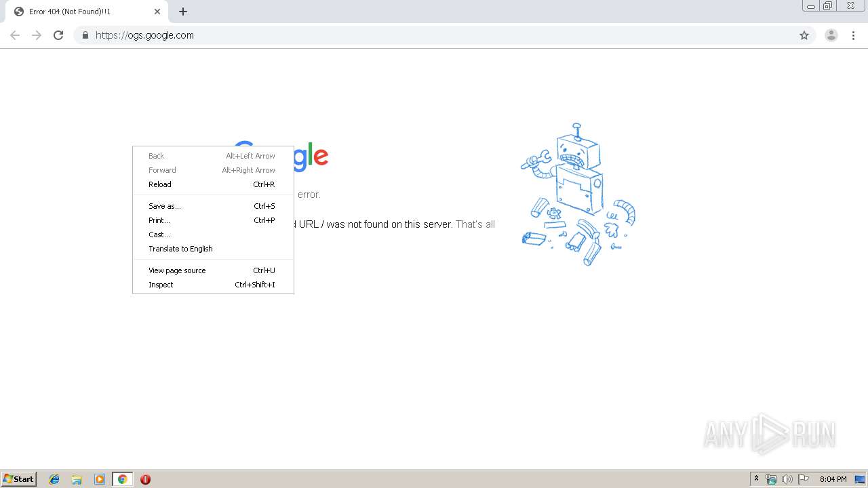The height and width of the screenshot is (488, 868).
Task: Click the 8:04 PM system clock
Action: tap(833, 479)
